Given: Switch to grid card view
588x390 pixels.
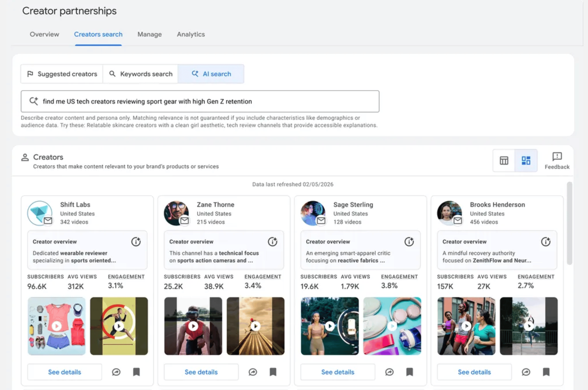Looking at the screenshot, I should 526,161.
